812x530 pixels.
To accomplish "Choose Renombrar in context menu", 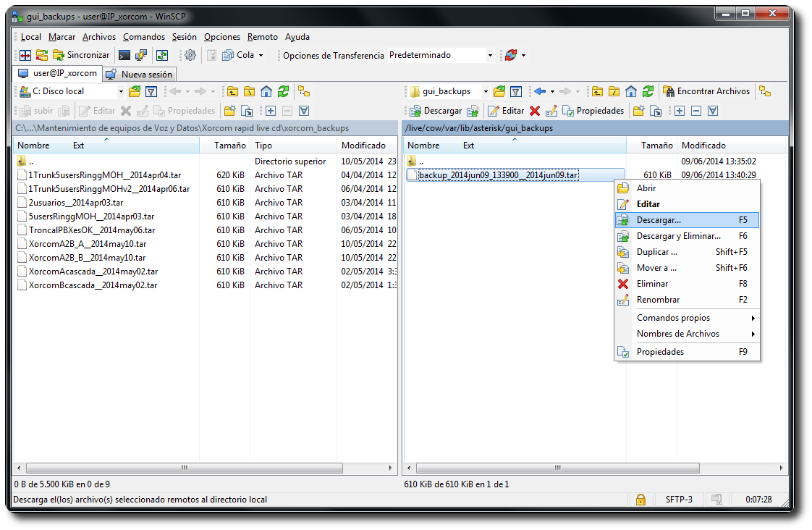I will click(687, 300).
